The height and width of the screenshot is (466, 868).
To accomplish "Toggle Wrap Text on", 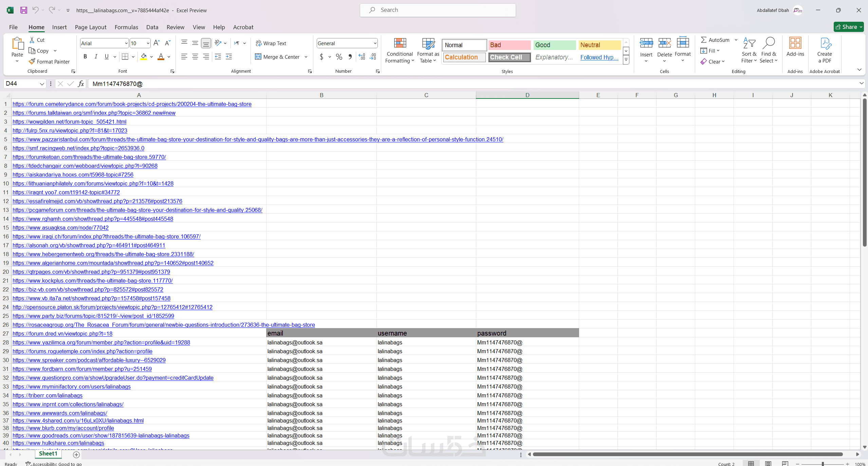I will click(x=271, y=43).
